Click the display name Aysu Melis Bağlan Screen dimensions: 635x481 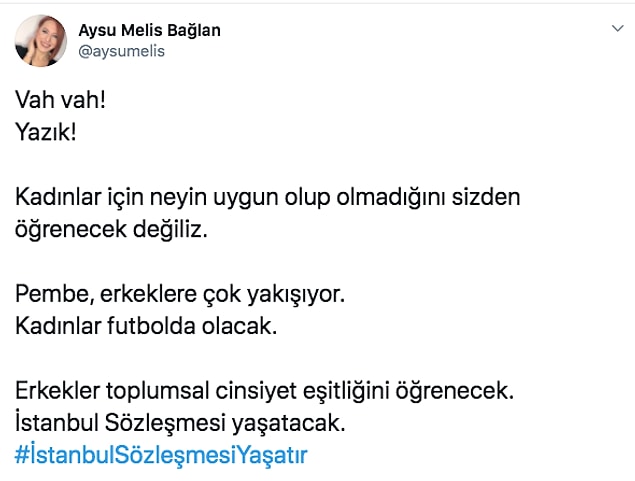pyautogui.click(x=149, y=30)
